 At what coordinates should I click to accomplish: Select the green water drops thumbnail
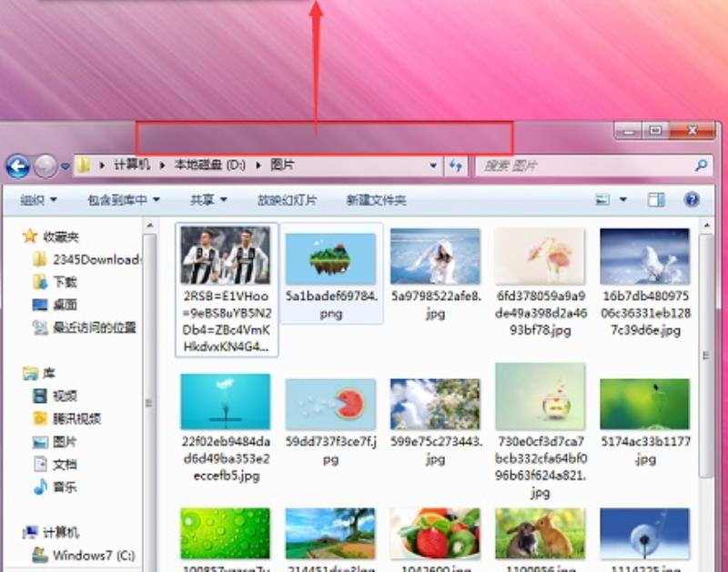tap(226, 533)
